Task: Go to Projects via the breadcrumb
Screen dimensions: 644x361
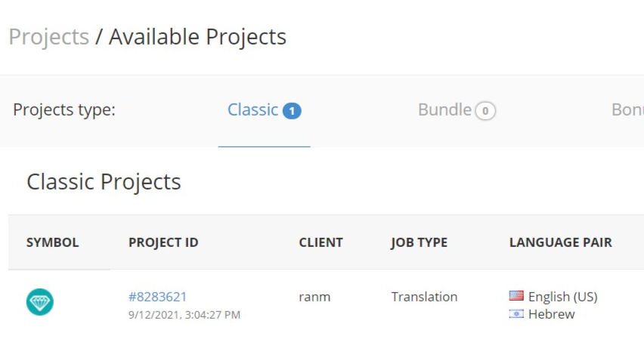Action: (x=48, y=36)
